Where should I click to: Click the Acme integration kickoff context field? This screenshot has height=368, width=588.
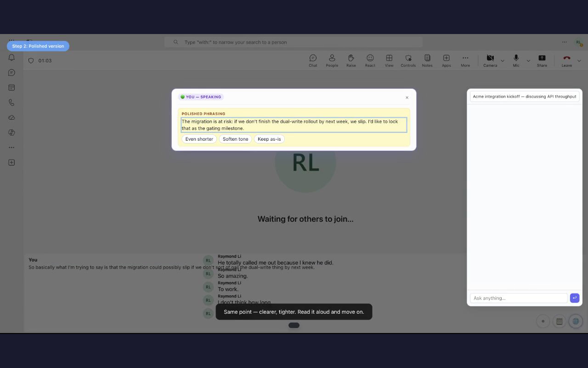pyautogui.click(x=525, y=97)
